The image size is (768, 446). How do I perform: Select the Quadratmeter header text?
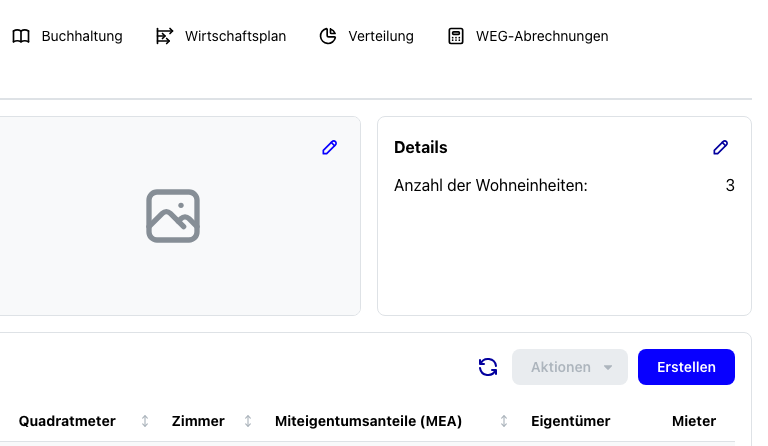click(67, 421)
